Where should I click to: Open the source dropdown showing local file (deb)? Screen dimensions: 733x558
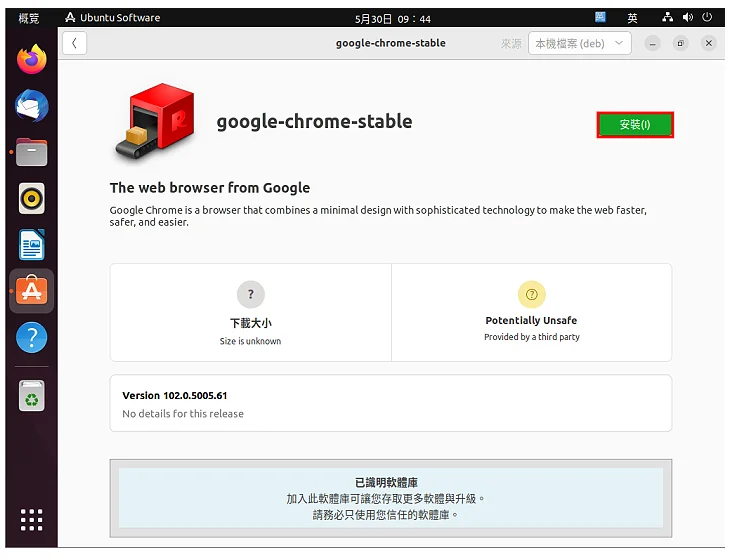pyautogui.click(x=579, y=43)
